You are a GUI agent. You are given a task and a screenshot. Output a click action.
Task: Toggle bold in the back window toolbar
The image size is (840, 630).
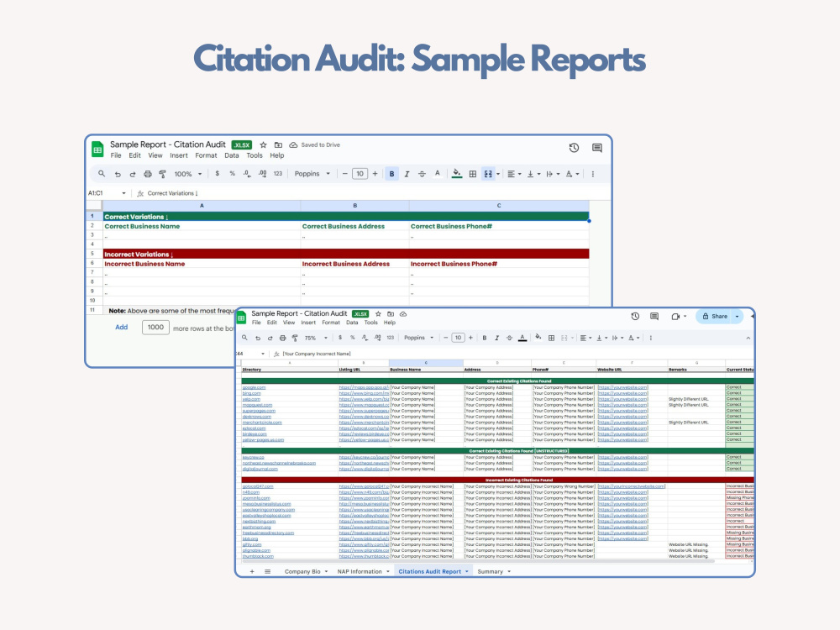pos(391,174)
